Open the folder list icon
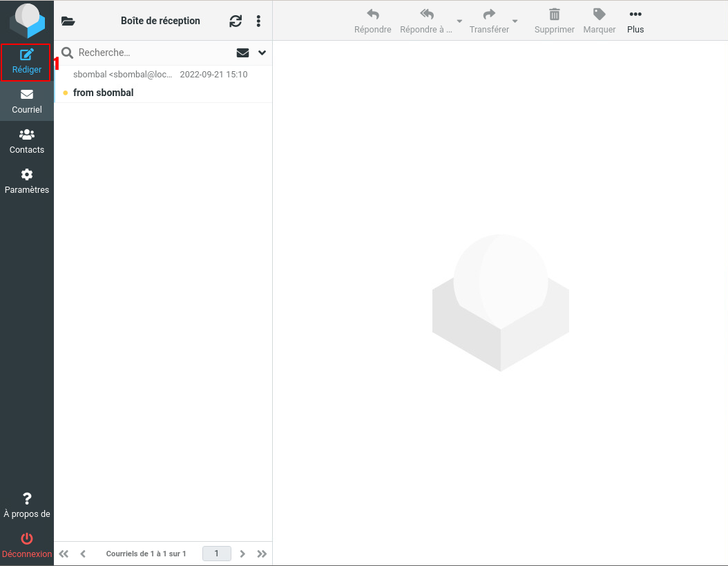728x566 pixels. point(68,21)
